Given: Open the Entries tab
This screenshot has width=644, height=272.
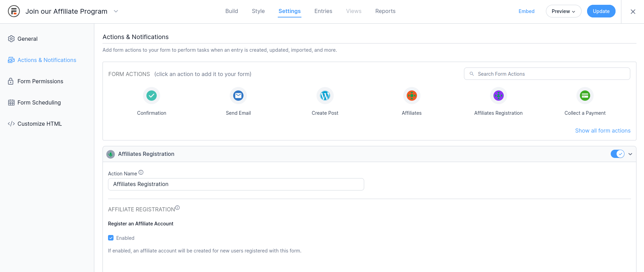Looking at the screenshot, I should (323, 11).
